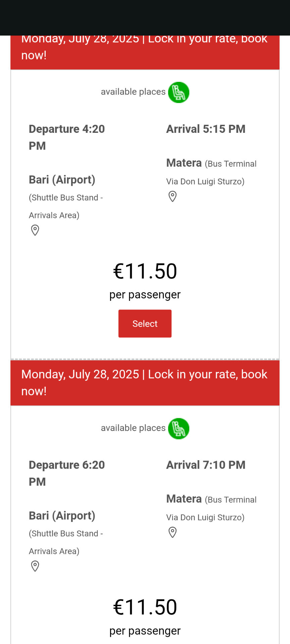Click the Arrival 5:15 PM heading
The width and height of the screenshot is (290, 644).
(206, 129)
